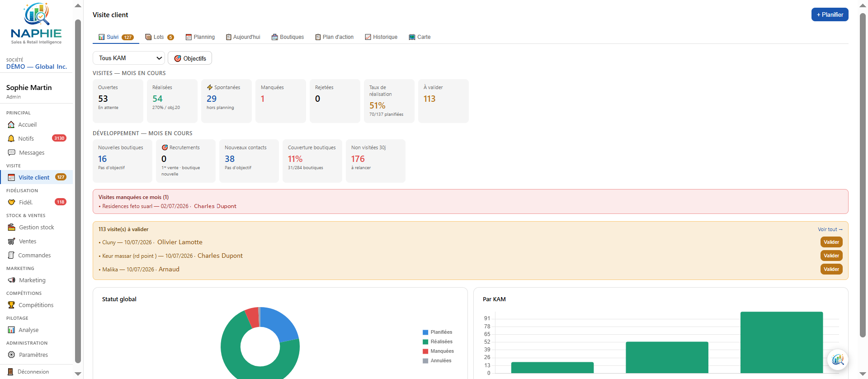Click the Ventes cart icon
Viewport: 868px width, 379px height.
[x=11, y=241]
